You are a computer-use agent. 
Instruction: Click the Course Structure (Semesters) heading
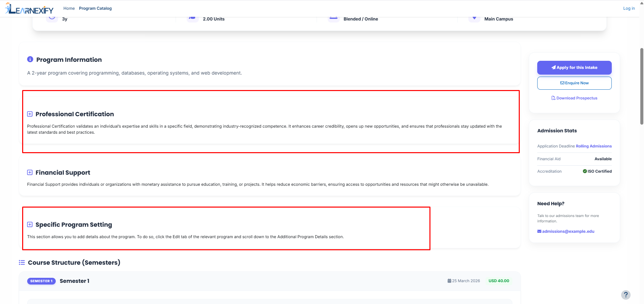[x=74, y=263]
